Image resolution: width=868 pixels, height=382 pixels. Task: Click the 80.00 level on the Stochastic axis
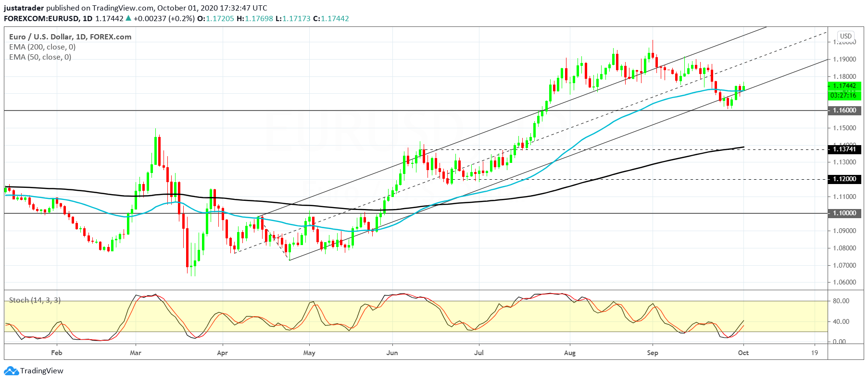[x=841, y=301]
